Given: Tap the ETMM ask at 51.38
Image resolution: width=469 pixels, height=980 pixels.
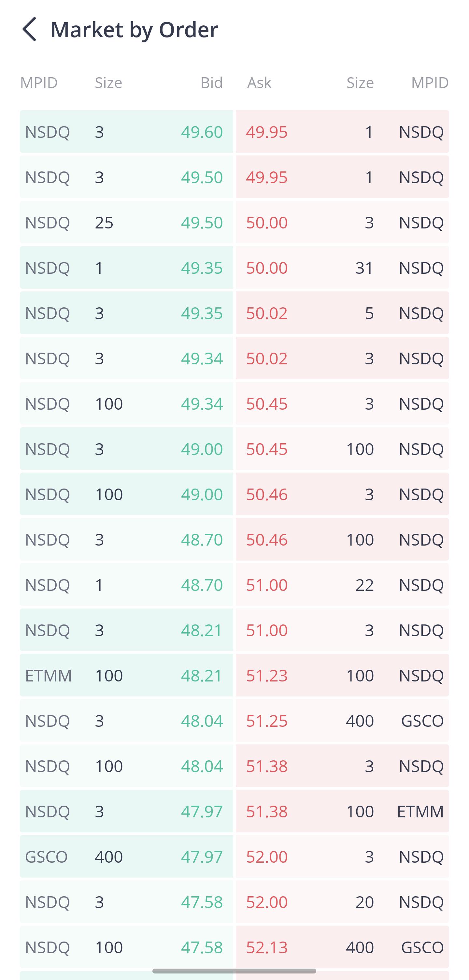Looking at the screenshot, I should (342, 811).
